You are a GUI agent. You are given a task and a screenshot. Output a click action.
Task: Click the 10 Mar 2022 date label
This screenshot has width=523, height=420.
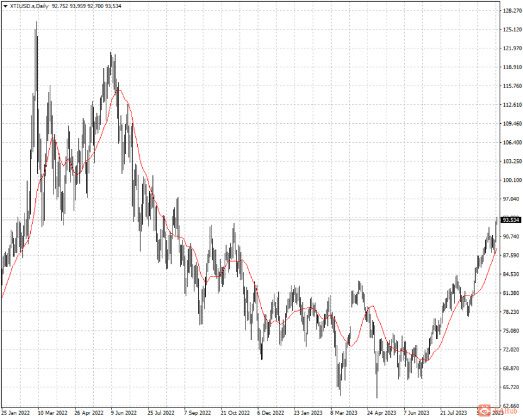(52, 413)
